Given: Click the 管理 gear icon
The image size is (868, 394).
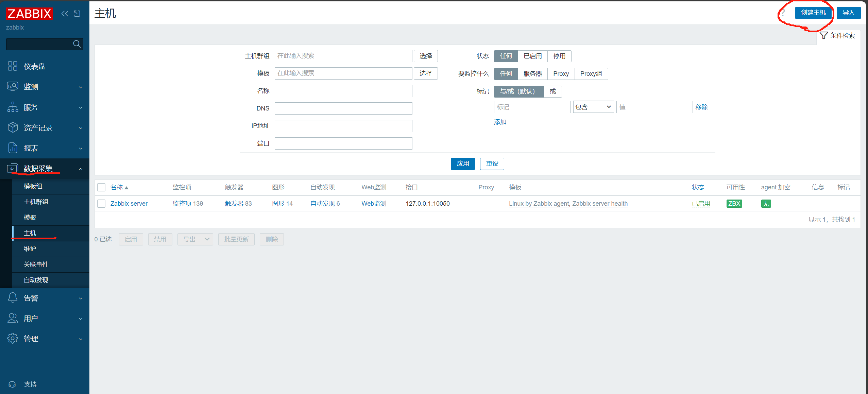Looking at the screenshot, I should [x=13, y=339].
